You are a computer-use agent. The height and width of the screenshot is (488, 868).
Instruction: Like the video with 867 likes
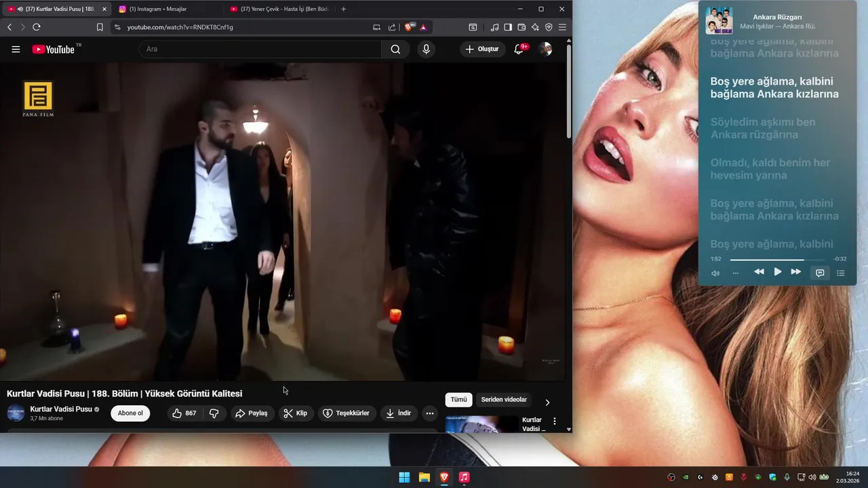(x=184, y=413)
